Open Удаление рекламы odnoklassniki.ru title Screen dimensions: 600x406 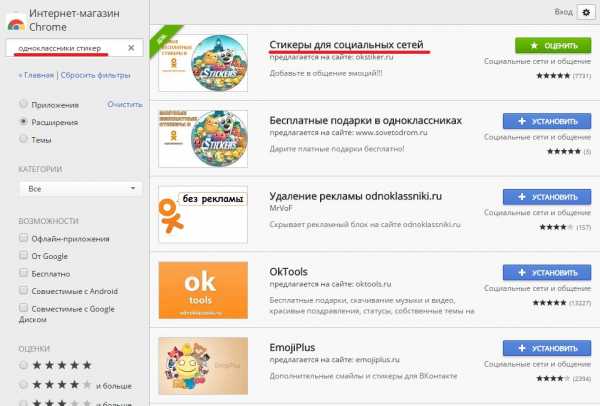pos(355,196)
